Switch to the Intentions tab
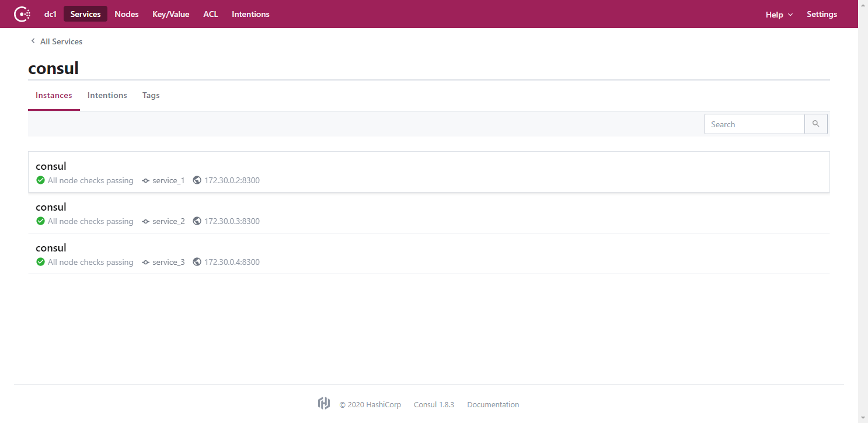868x423 pixels. 107,95
